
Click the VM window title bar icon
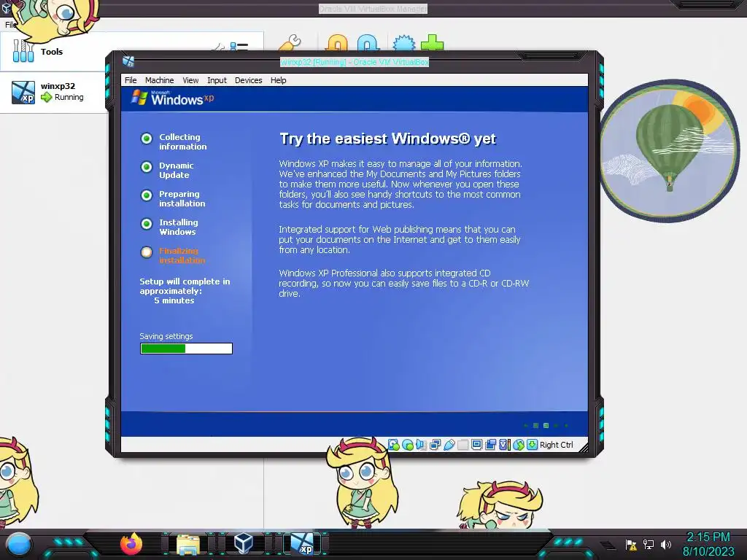tap(128, 61)
